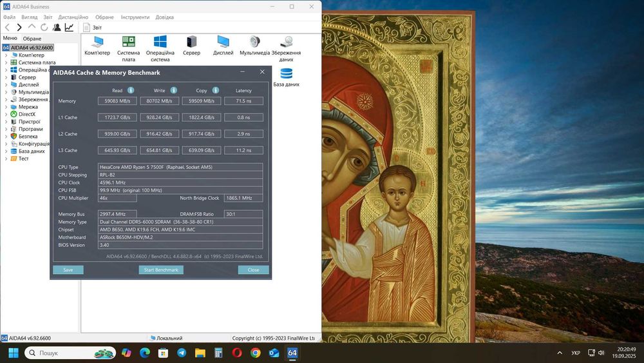Viewport: 644px width, 363px height.
Task: Click the Memory Latency 71.5 ns field
Action: tap(243, 101)
